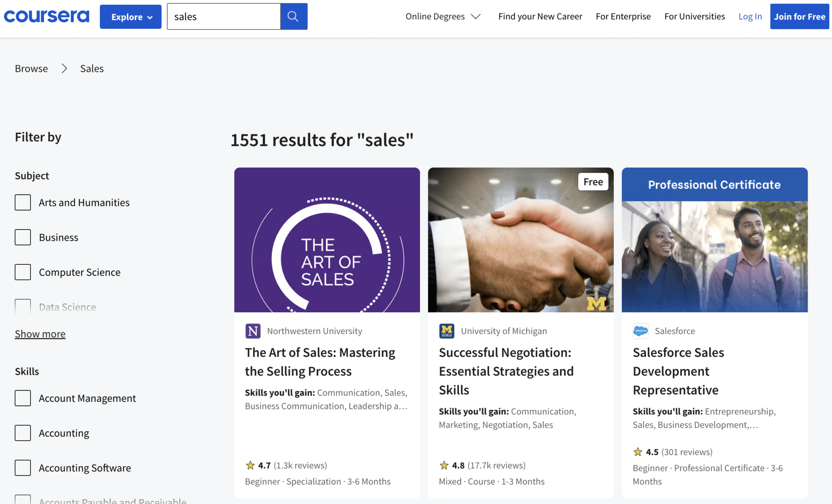The width and height of the screenshot is (832, 504).
Task: Click the sales search input field
Action: 224,16
